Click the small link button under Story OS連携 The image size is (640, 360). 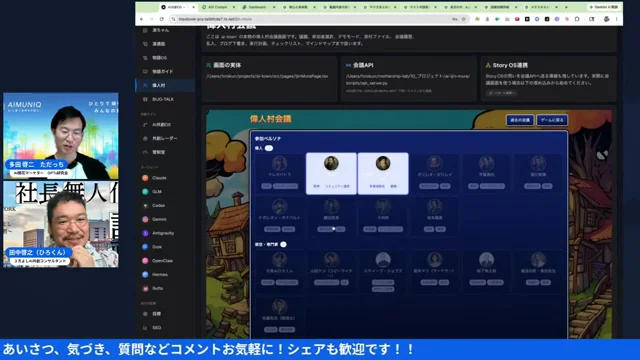(502, 93)
